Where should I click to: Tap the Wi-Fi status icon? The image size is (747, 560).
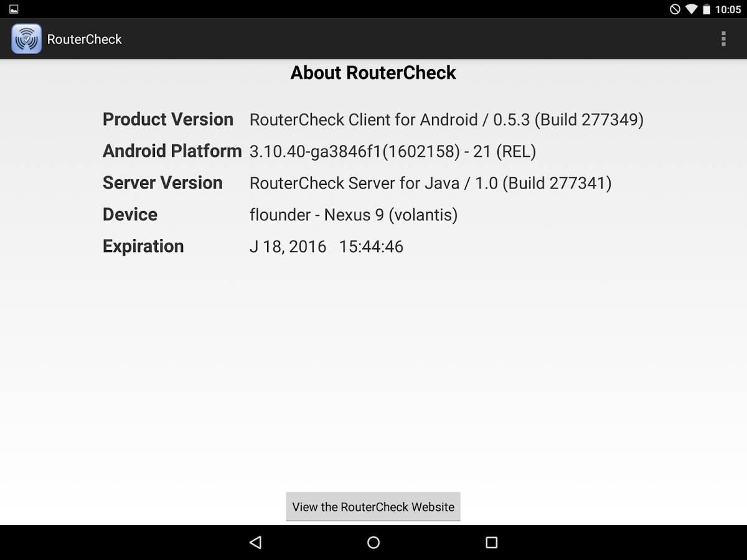[693, 9]
